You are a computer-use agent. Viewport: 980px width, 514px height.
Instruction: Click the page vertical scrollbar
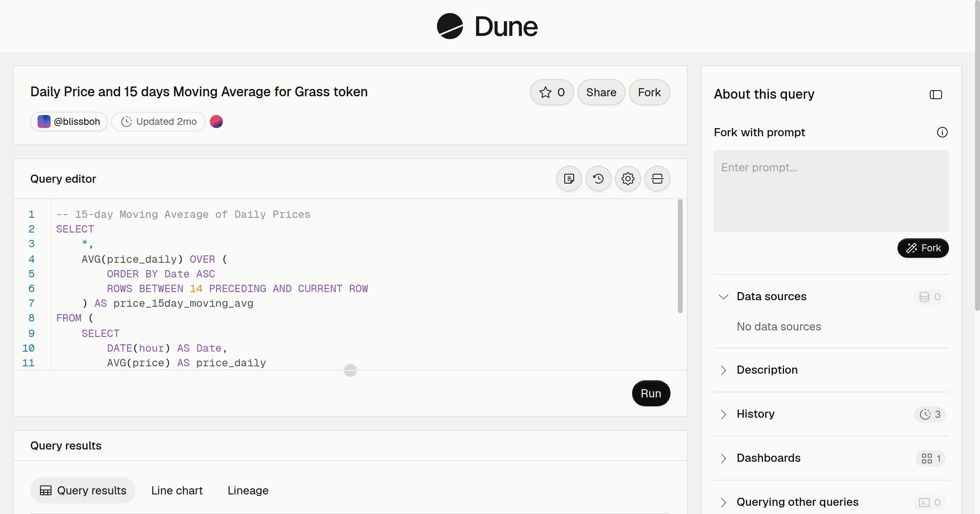(977, 155)
